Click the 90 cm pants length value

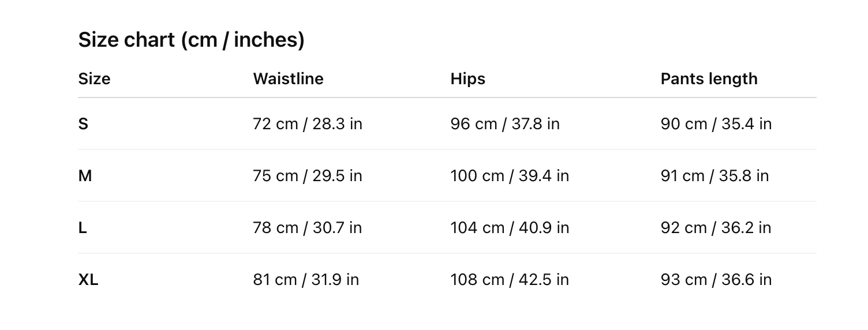[x=716, y=124]
